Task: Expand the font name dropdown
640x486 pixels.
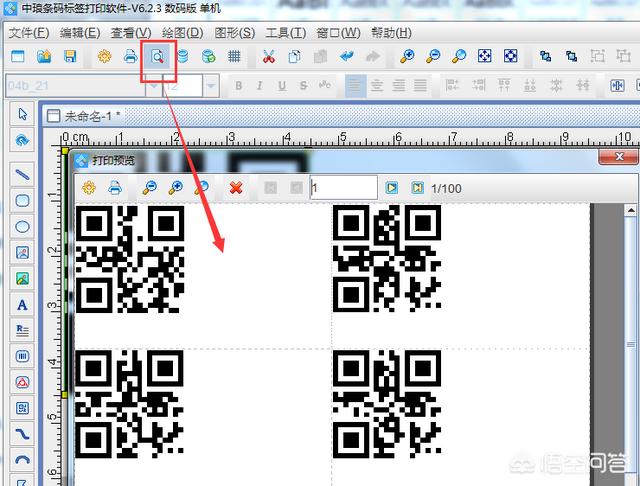Action: pos(152,86)
